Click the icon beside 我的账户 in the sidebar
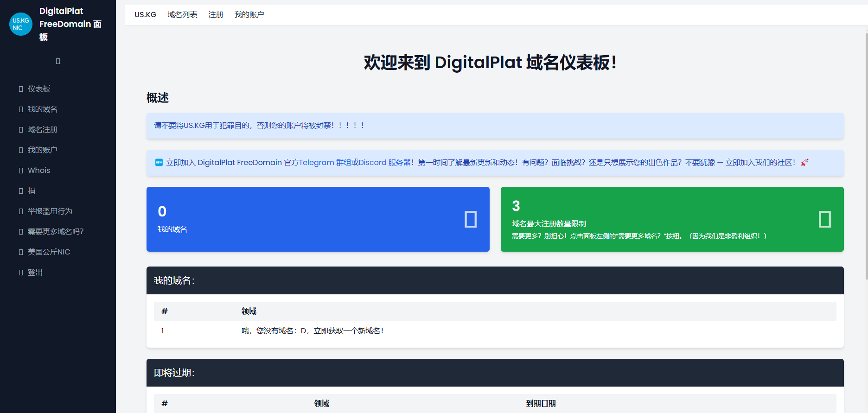 click(21, 150)
